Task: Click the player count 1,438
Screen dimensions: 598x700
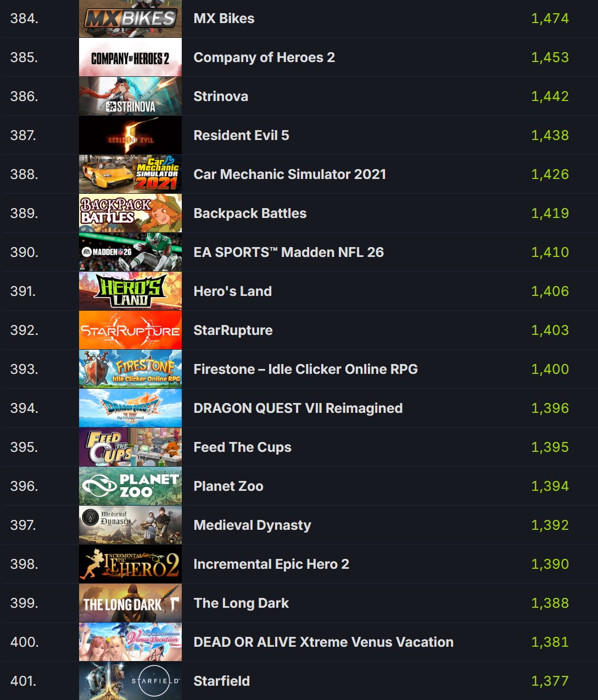Action: 550,136
